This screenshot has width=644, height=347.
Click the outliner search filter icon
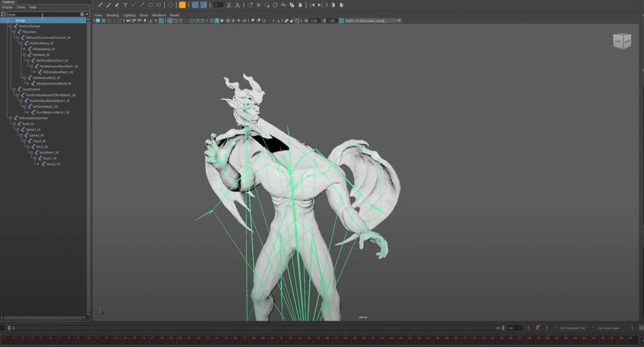pos(4,14)
